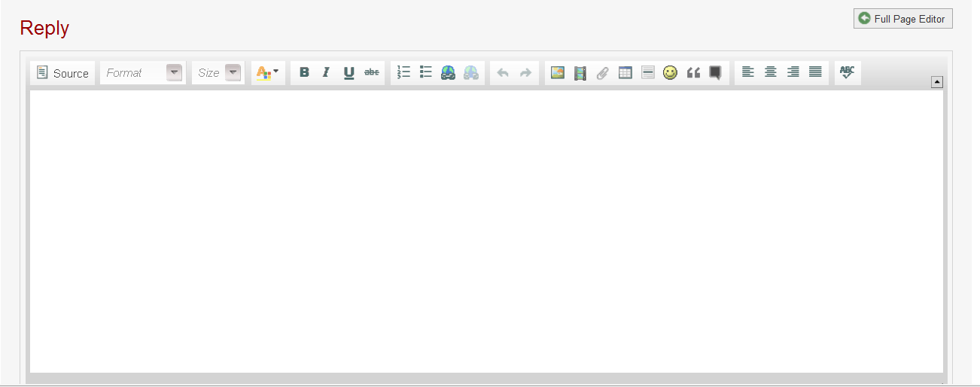Insert a table

coord(625,73)
